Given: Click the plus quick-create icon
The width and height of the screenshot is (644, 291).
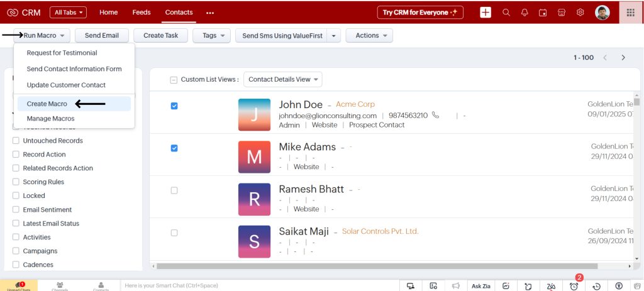Looking at the screenshot, I should [x=486, y=13].
